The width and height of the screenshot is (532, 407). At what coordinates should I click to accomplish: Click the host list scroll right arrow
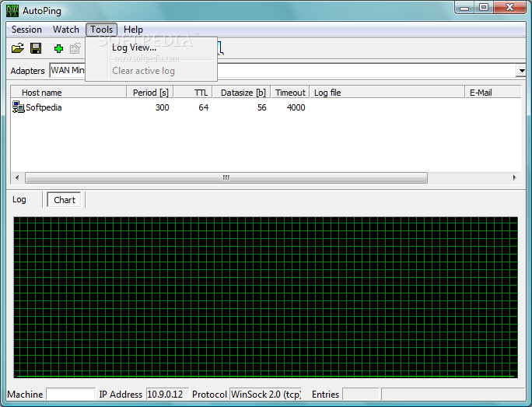point(514,177)
